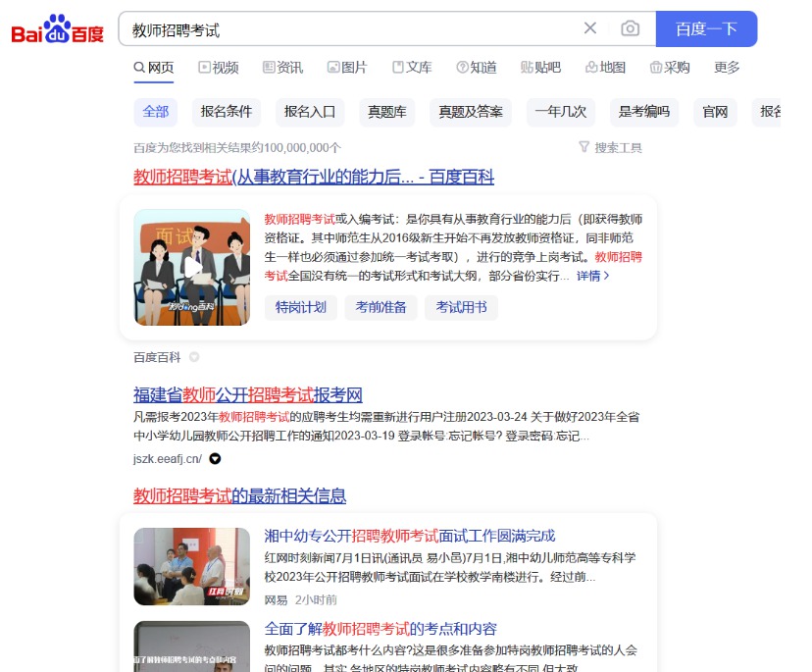Switch to the 视频 tab
Screen dimensions: 812x672
point(219,68)
